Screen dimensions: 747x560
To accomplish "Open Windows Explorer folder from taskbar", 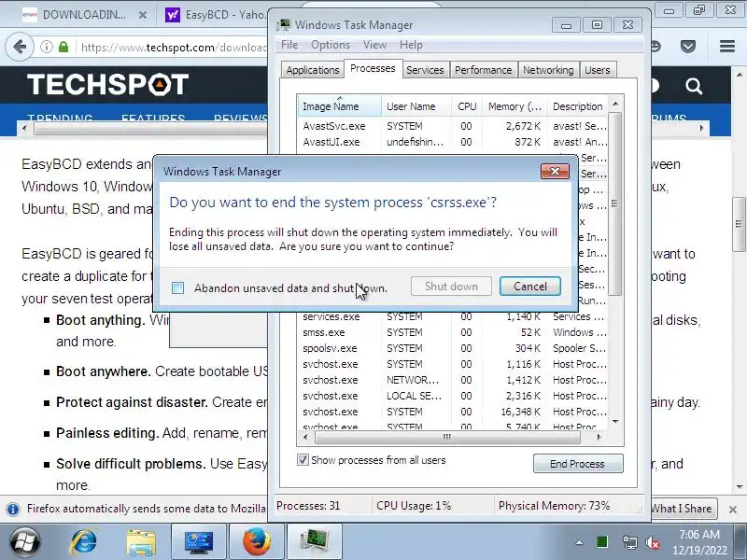I will (x=141, y=542).
